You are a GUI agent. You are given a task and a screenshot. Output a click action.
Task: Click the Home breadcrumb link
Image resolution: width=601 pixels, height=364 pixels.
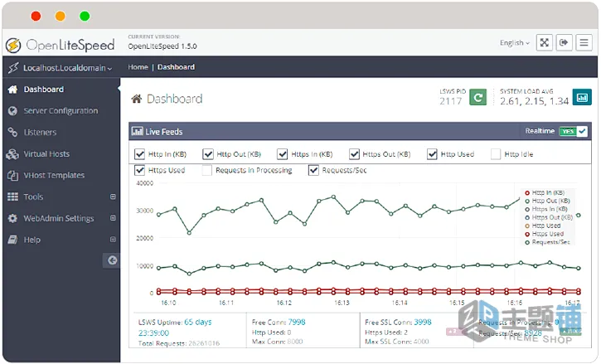(x=138, y=67)
